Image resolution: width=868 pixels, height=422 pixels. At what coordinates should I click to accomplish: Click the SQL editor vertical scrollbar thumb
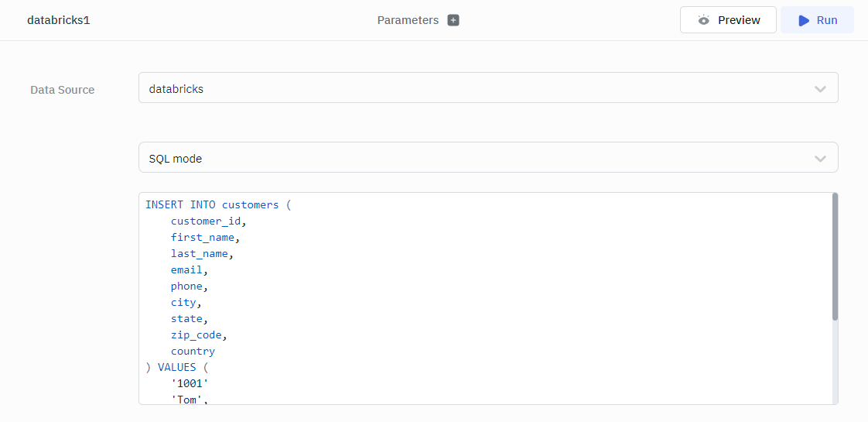[x=835, y=256]
